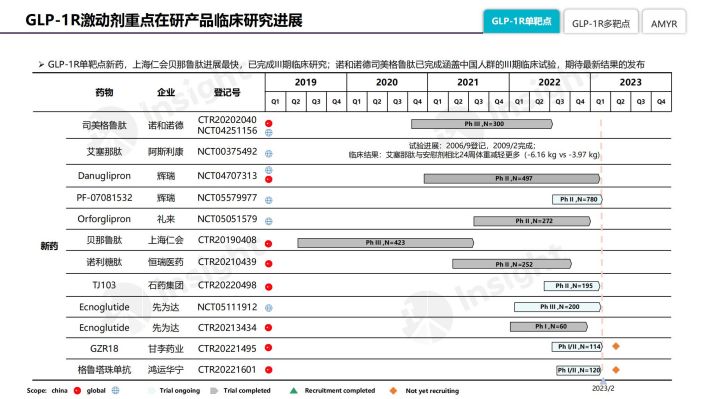Click the Ph III N=423 trial bar

[x=385, y=243]
